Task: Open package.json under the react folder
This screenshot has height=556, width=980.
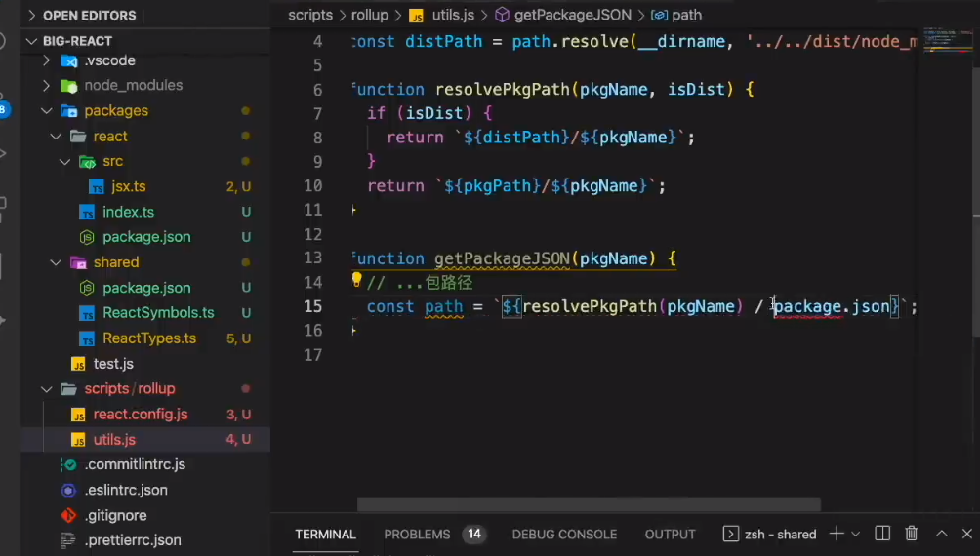Action: [x=146, y=237]
